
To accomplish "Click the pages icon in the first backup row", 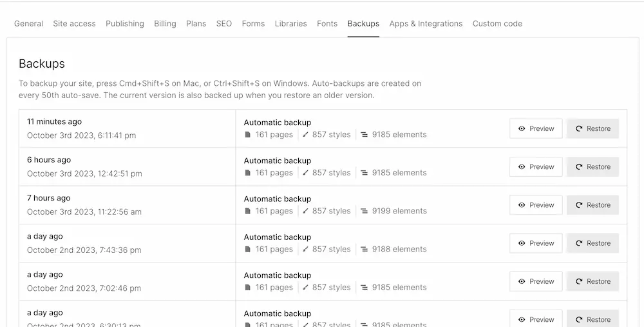I will pyautogui.click(x=248, y=135).
